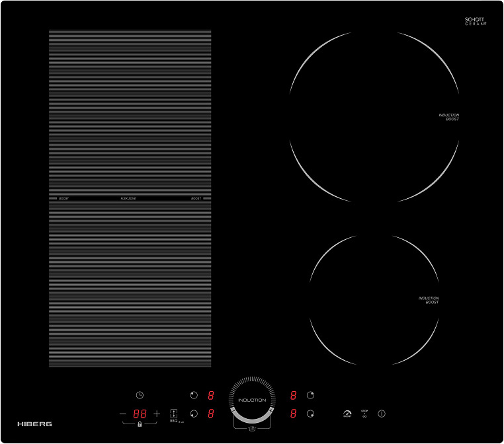Click the FLEX ZONE label on left zone
504x444 pixels.
(x=130, y=198)
